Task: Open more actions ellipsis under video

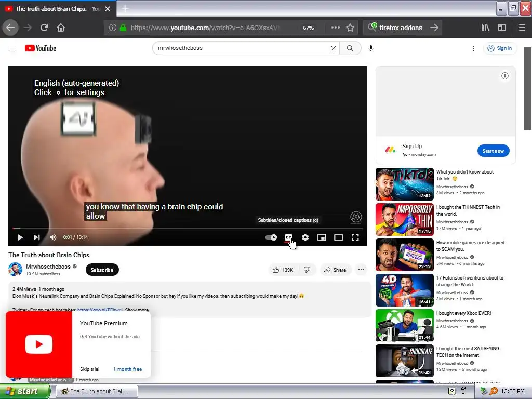Action: point(361,270)
